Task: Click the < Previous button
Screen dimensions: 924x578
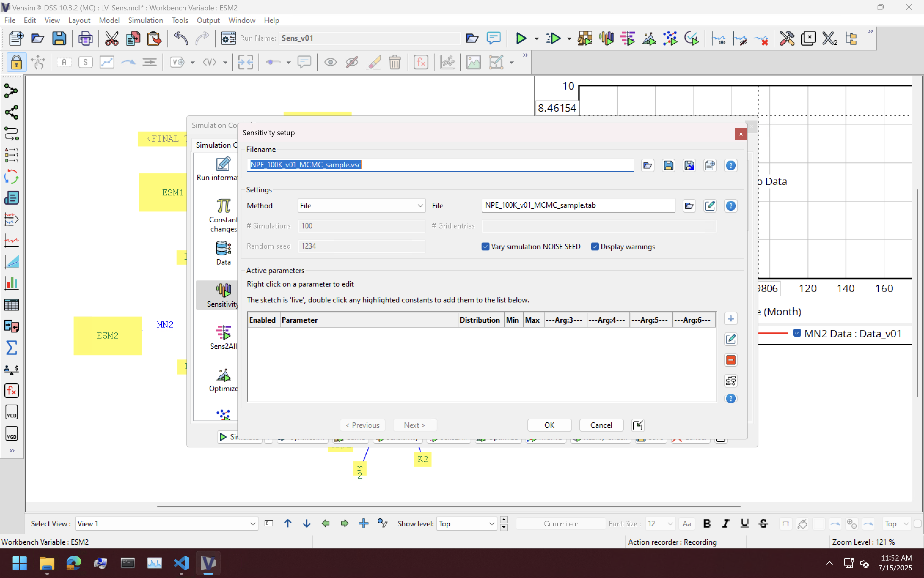Action: 362,425
